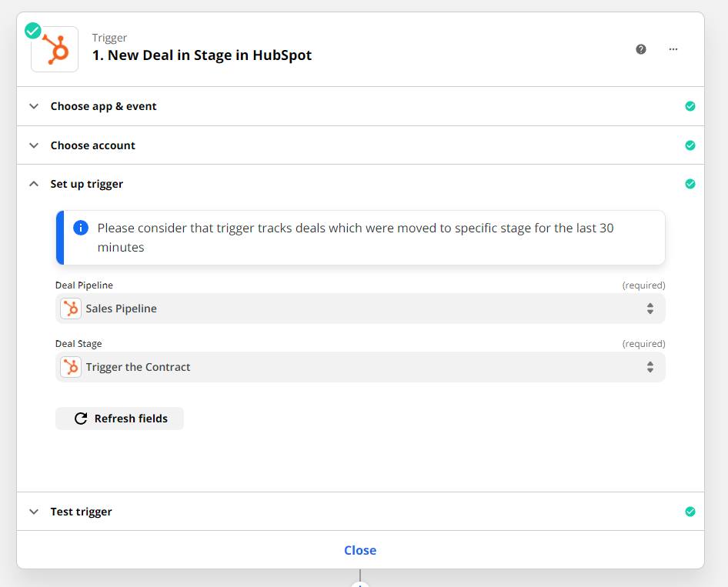Image resolution: width=728 pixels, height=587 pixels.
Task: Click Deal Stage up-down arrows
Action: point(650,367)
